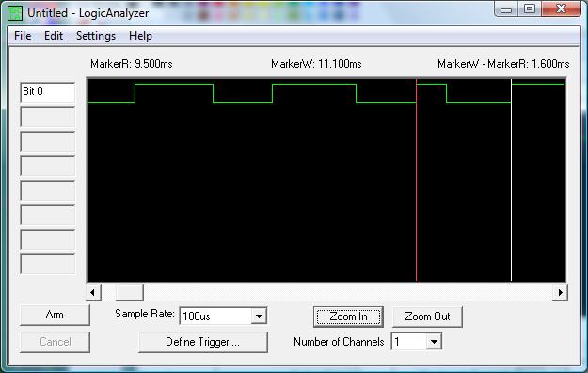Click the red MarkerR line on waveform

point(416,180)
